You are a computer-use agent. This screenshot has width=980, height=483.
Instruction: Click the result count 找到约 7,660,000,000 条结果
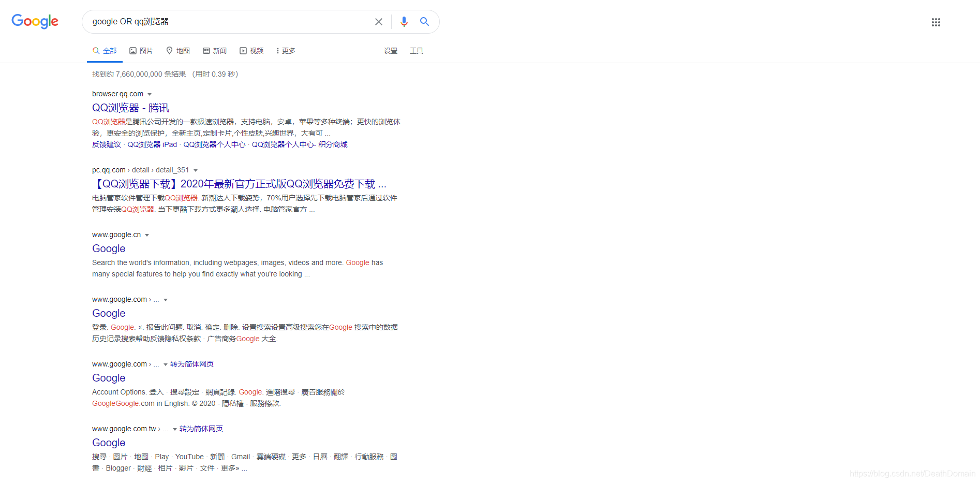pos(139,74)
